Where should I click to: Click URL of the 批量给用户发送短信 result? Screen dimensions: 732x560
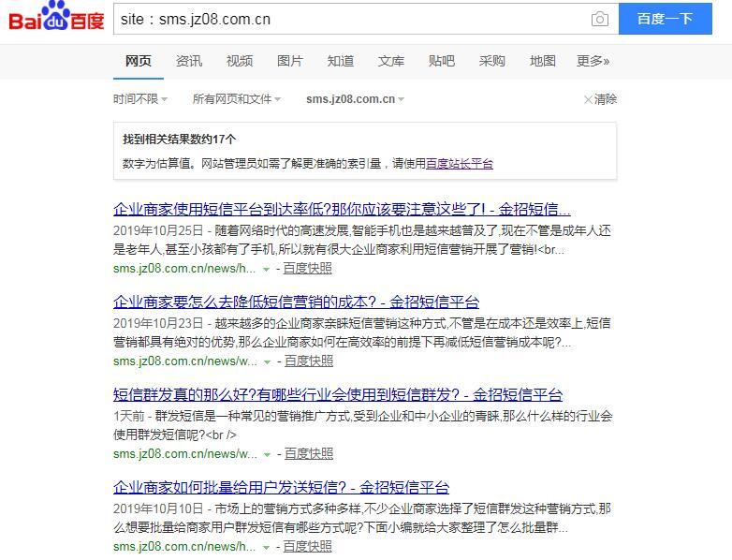(x=184, y=547)
